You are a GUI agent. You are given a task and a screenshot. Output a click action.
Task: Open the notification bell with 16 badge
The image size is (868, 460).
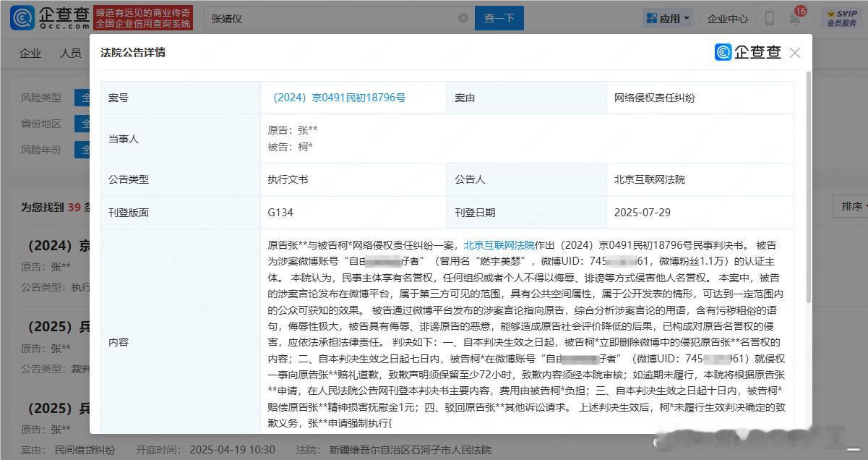tap(795, 18)
